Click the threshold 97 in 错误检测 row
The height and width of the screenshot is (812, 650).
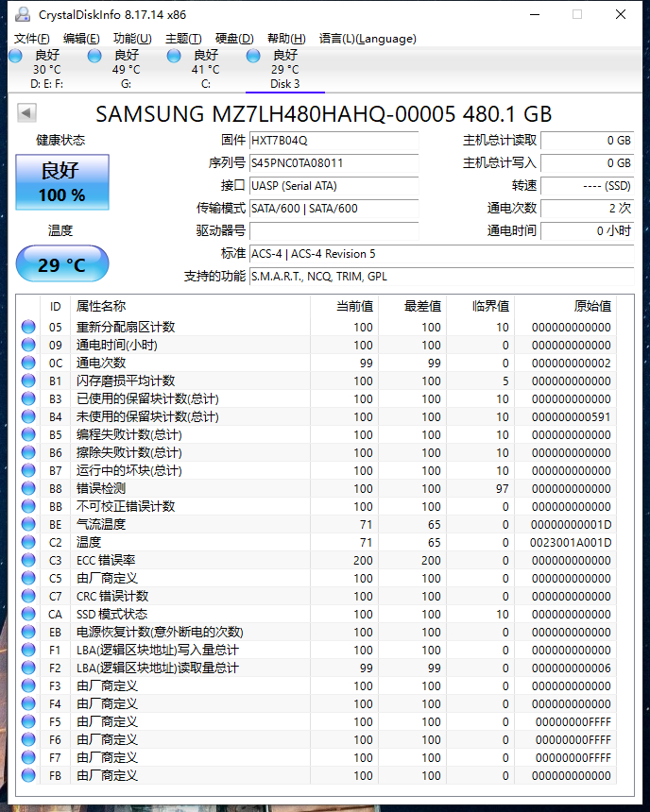(x=502, y=488)
